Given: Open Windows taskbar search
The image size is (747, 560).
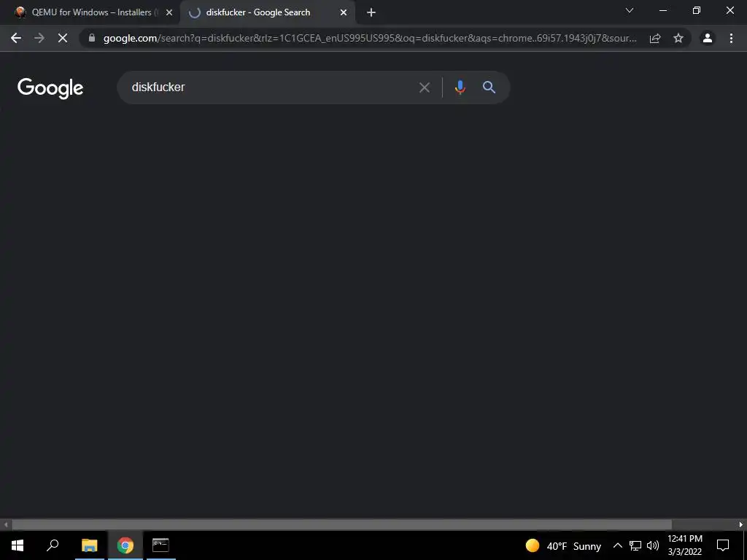Looking at the screenshot, I should (x=53, y=545).
